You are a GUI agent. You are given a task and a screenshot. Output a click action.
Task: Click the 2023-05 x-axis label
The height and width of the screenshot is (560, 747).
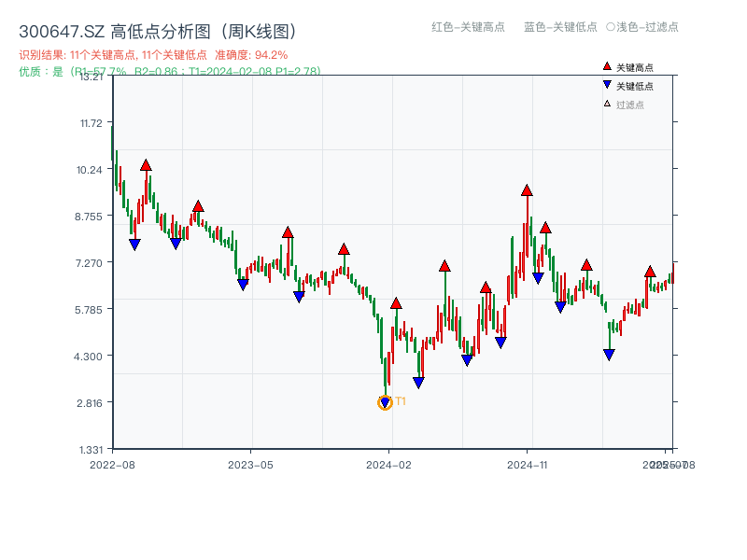(x=250, y=465)
